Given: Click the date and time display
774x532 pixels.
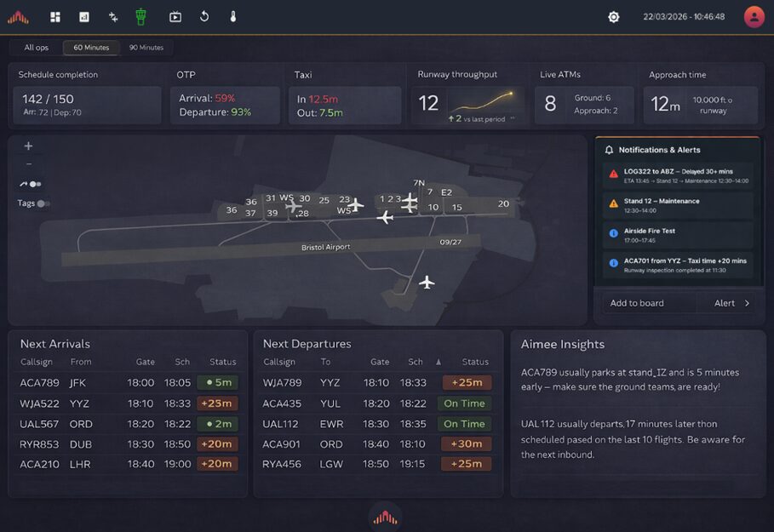Looking at the screenshot, I should pos(684,17).
